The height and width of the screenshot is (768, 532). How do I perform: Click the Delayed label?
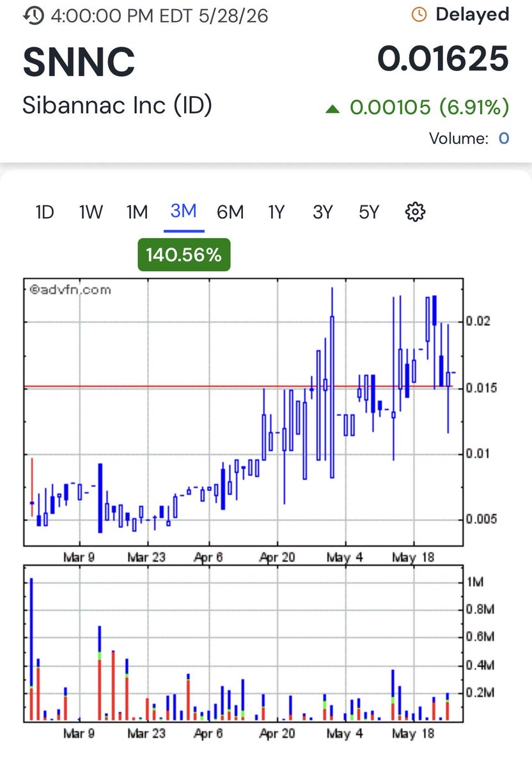(473, 15)
